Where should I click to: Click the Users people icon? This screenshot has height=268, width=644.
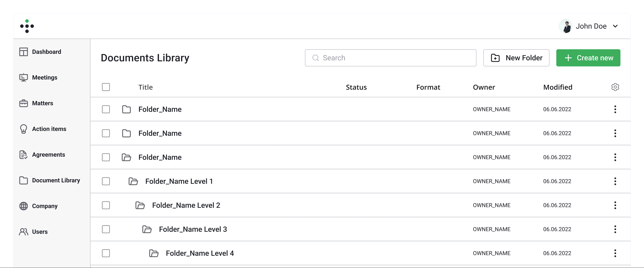23,232
